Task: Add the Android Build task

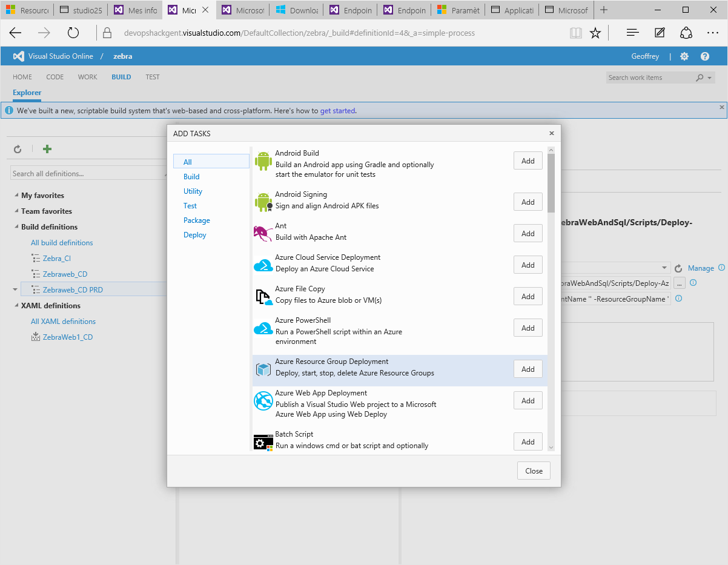Action: tap(528, 160)
